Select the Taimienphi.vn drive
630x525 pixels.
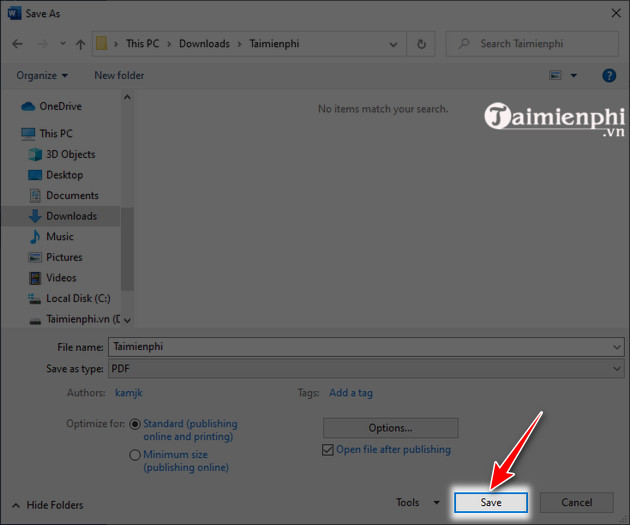[x=83, y=319]
